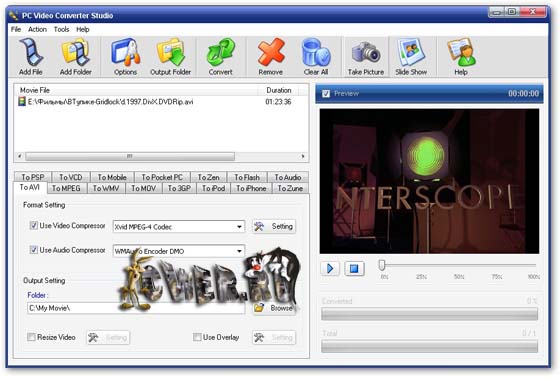Expand the Xvid MPEG-4 Codec dropdown
Screen dimensions: 560x377
[x=239, y=227]
